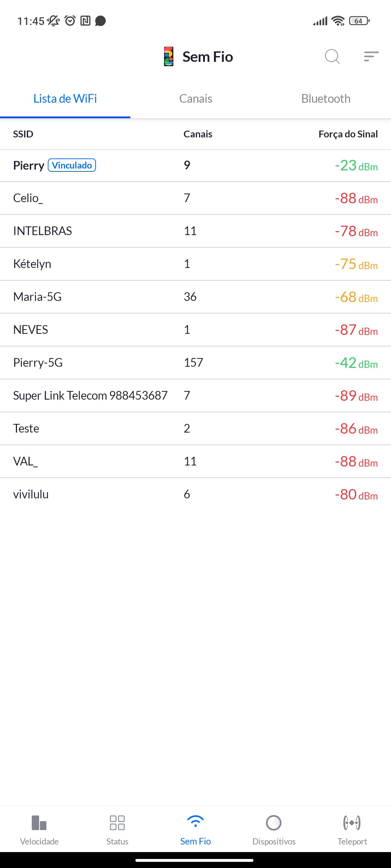Select the Sem Fio WiFi icon
Image resolution: width=391 pixels, height=868 pixels.
point(195,822)
